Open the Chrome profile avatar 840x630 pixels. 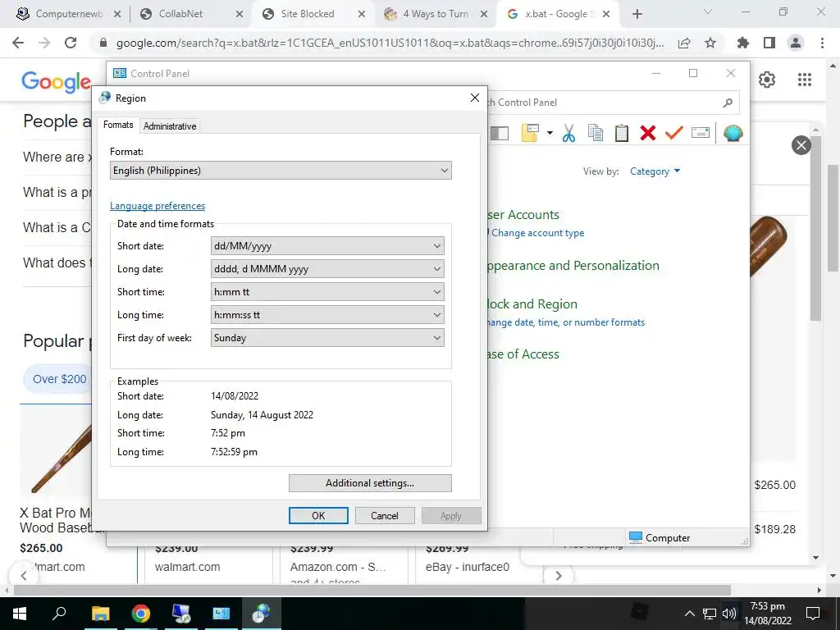[796, 43]
